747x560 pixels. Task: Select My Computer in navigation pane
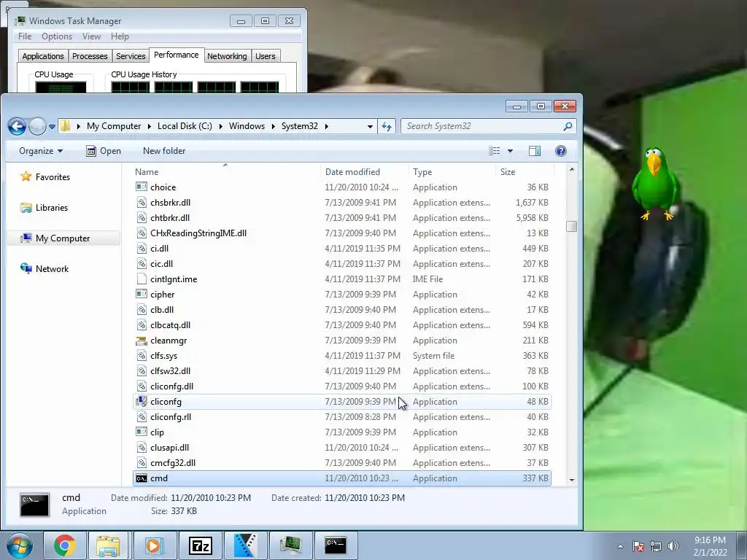coord(63,238)
